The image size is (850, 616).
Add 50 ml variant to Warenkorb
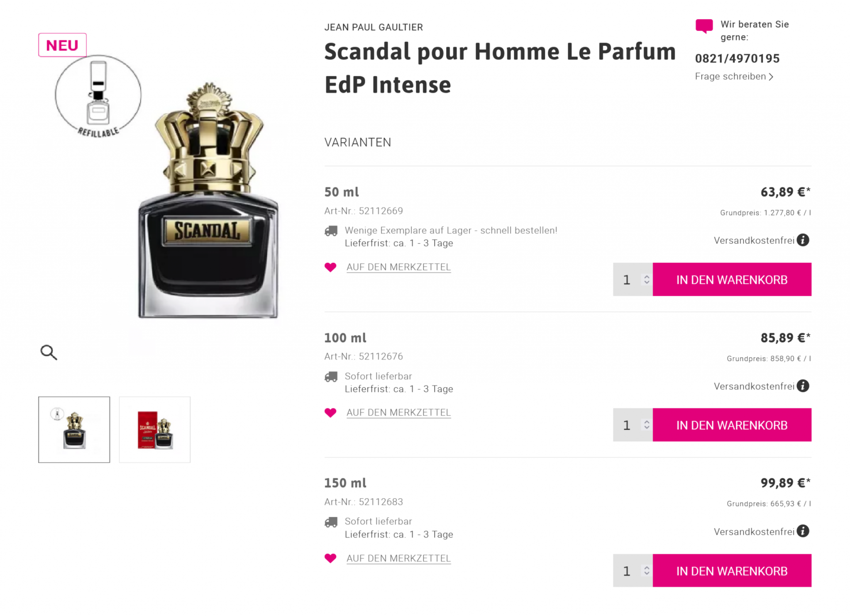point(732,280)
